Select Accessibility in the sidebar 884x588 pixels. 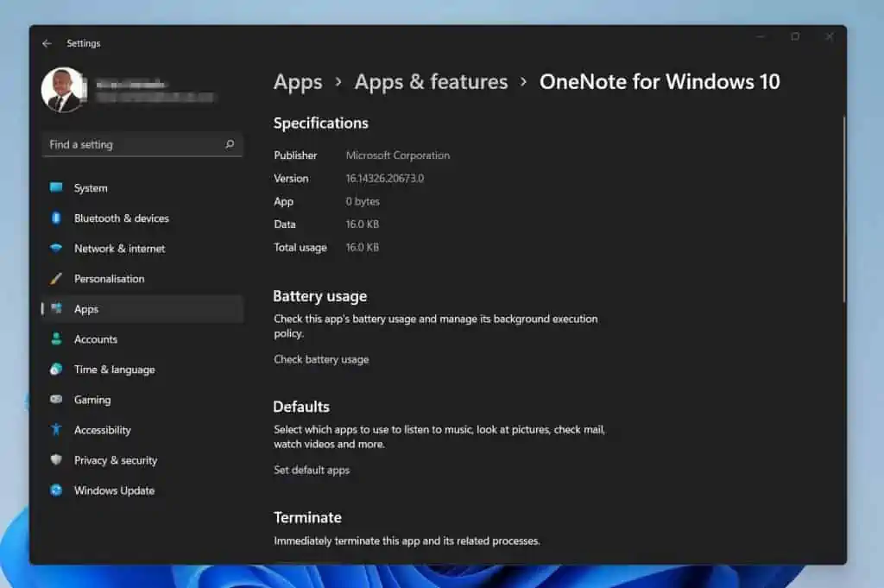(102, 429)
